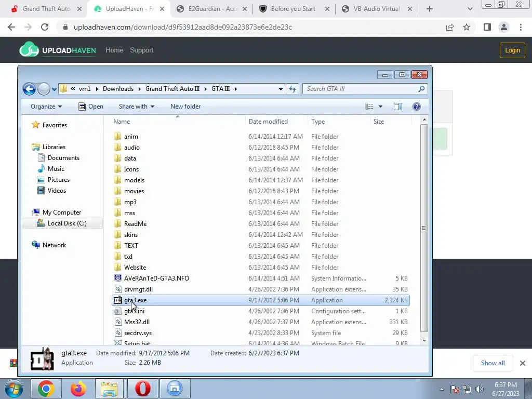Click Show all downloads in Chrome
The height and width of the screenshot is (399, 532).
coord(493,363)
